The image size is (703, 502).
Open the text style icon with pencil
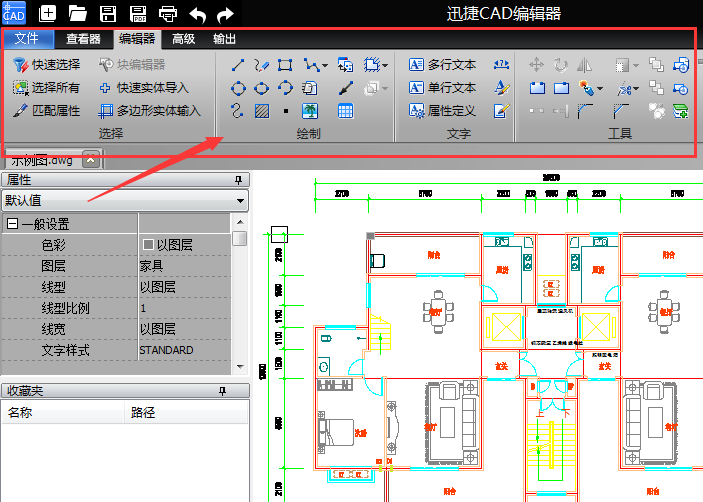click(502, 87)
